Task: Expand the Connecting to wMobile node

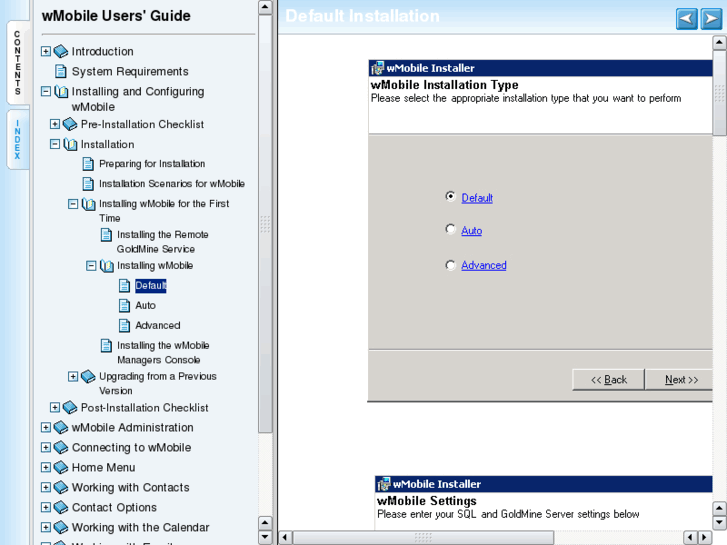Action: tap(45, 447)
